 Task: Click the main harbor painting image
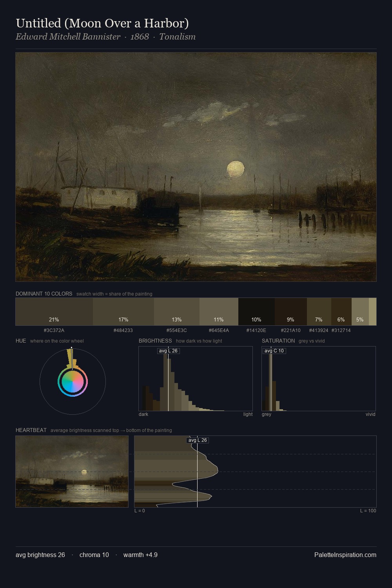[196, 167]
